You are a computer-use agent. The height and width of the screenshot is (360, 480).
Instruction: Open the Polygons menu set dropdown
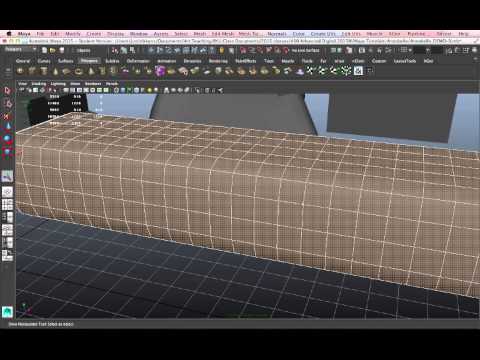point(20,49)
